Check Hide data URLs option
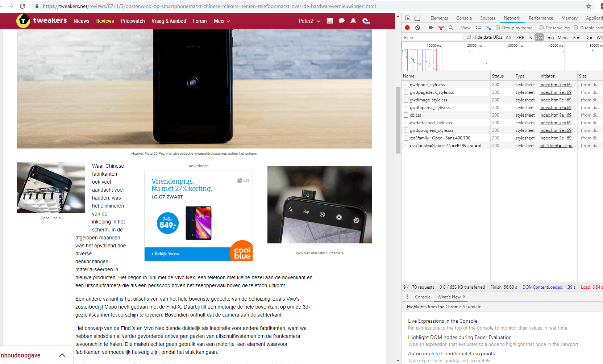 click(469, 37)
